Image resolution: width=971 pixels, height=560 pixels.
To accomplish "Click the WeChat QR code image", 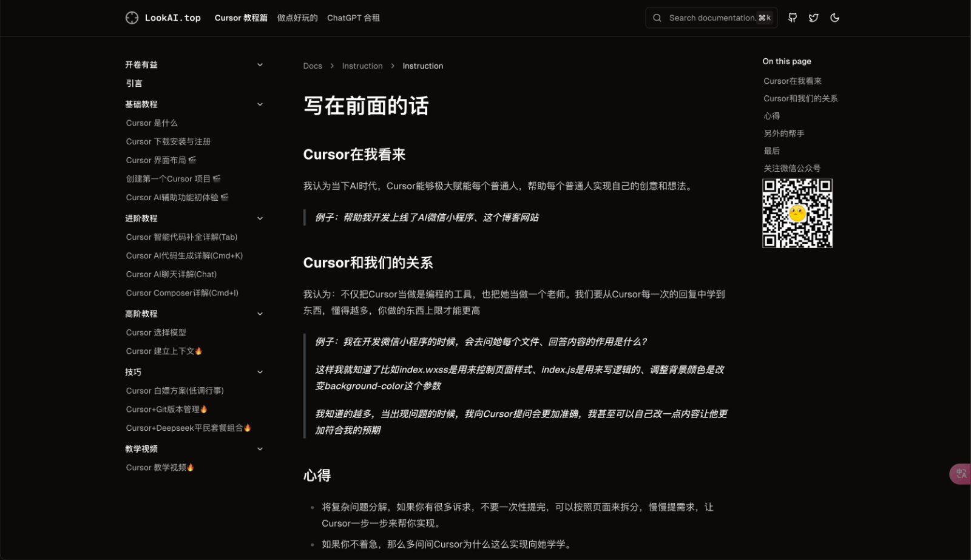I will click(797, 213).
